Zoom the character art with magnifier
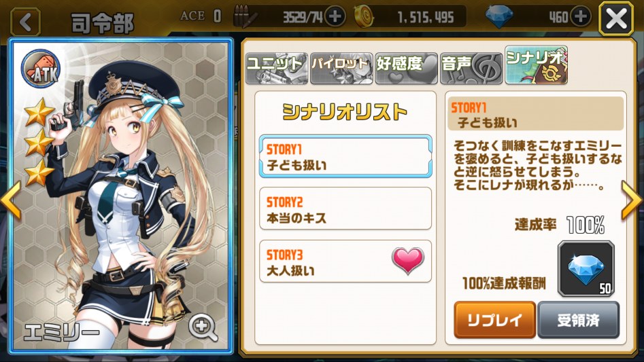Viewport: 644px width, 362px height. [x=203, y=327]
